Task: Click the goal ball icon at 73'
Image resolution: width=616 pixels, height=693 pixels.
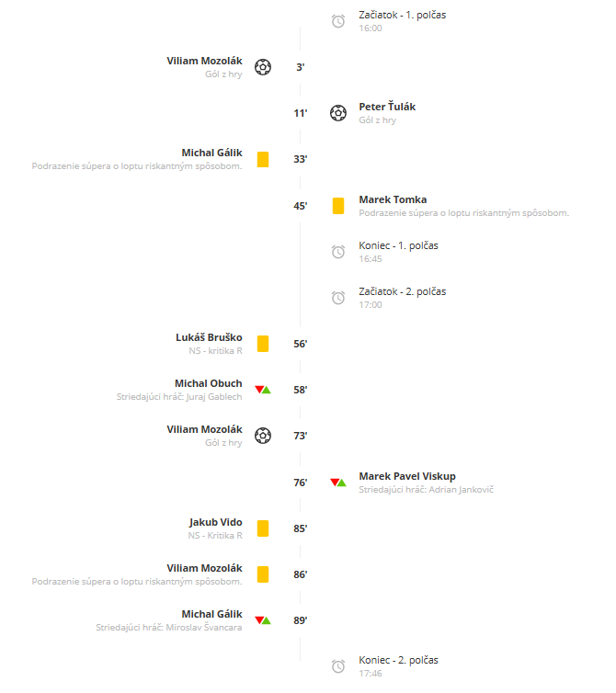Action: pyautogui.click(x=263, y=436)
